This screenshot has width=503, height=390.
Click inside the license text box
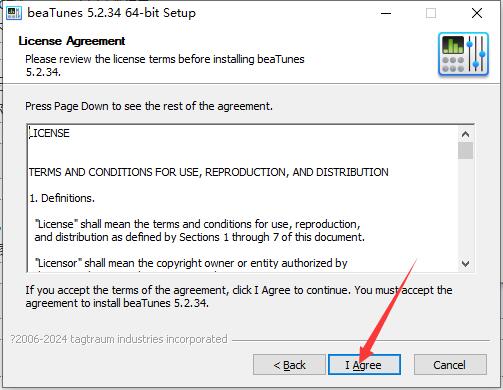tap(243, 198)
